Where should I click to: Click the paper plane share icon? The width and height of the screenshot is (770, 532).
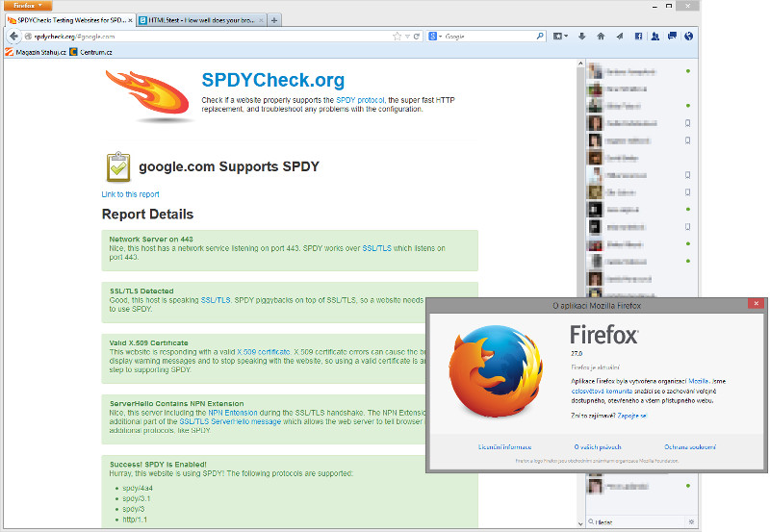[x=619, y=37]
